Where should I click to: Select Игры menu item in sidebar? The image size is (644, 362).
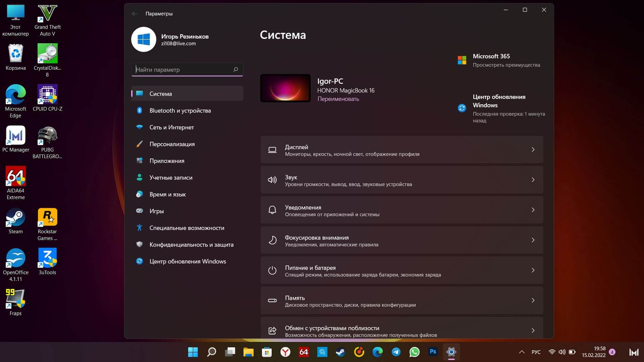click(157, 211)
